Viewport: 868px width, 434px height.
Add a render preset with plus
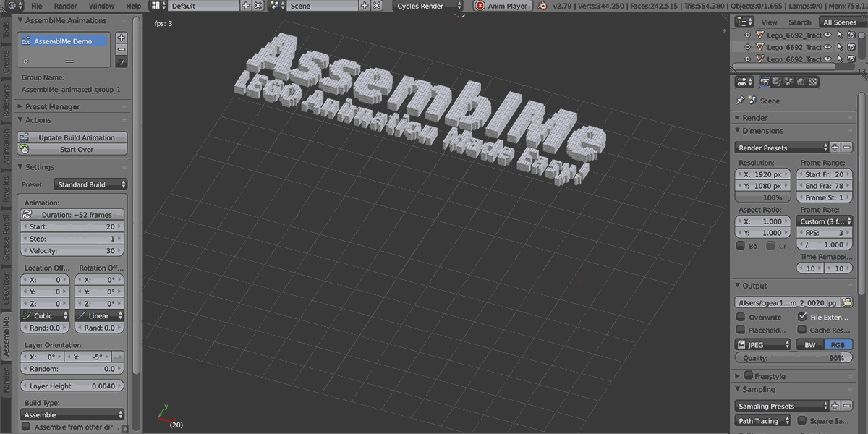tap(835, 148)
